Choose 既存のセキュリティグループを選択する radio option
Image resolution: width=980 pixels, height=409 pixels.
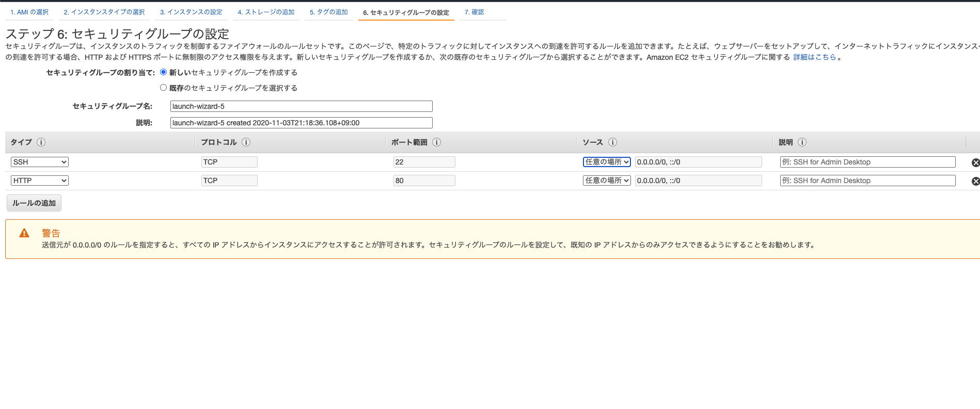tap(164, 88)
